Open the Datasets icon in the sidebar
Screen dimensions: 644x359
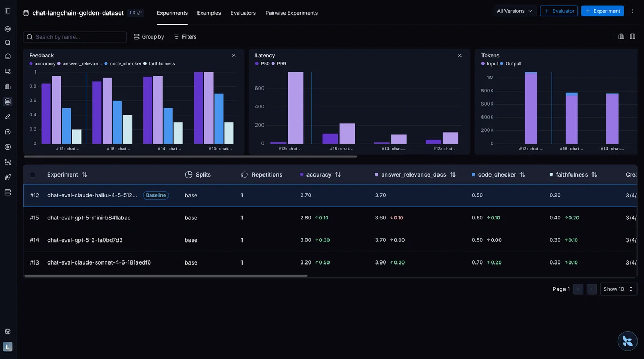coord(8,101)
